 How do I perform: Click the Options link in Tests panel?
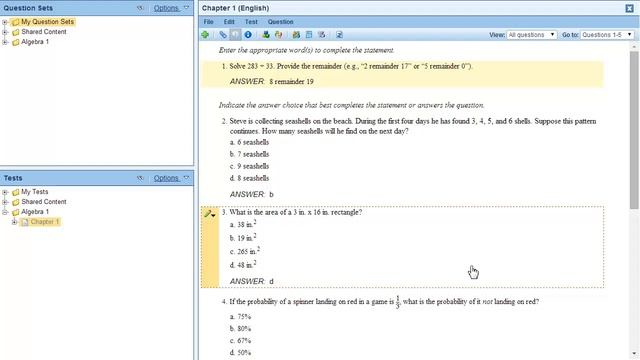(x=166, y=178)
